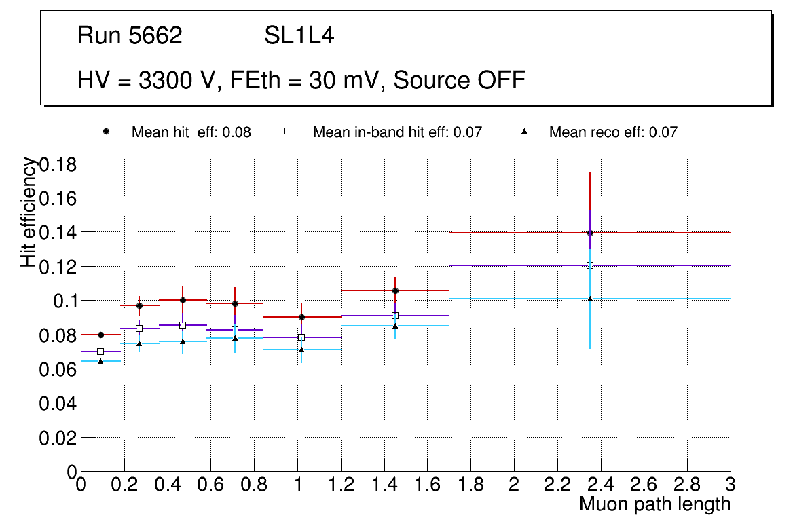Select the 'Muon path length' x-axis title
The image size is (812, 524).
(654, 504)
